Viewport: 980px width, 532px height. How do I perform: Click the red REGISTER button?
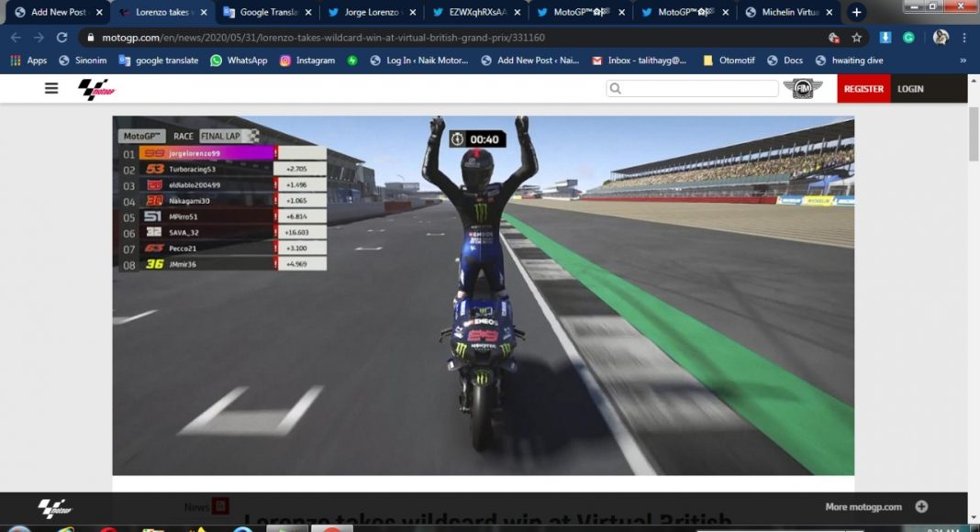pyautogui.click(x=863, y=89)
